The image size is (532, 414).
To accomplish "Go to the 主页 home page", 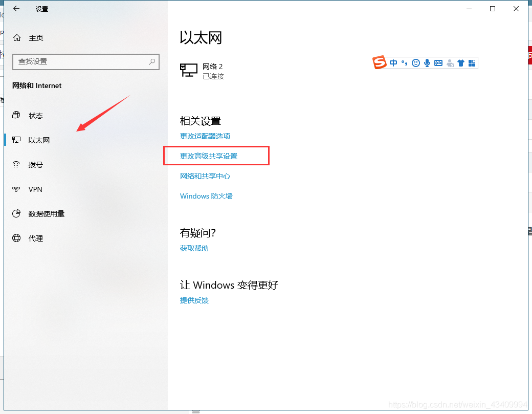I will click(36, 38).
